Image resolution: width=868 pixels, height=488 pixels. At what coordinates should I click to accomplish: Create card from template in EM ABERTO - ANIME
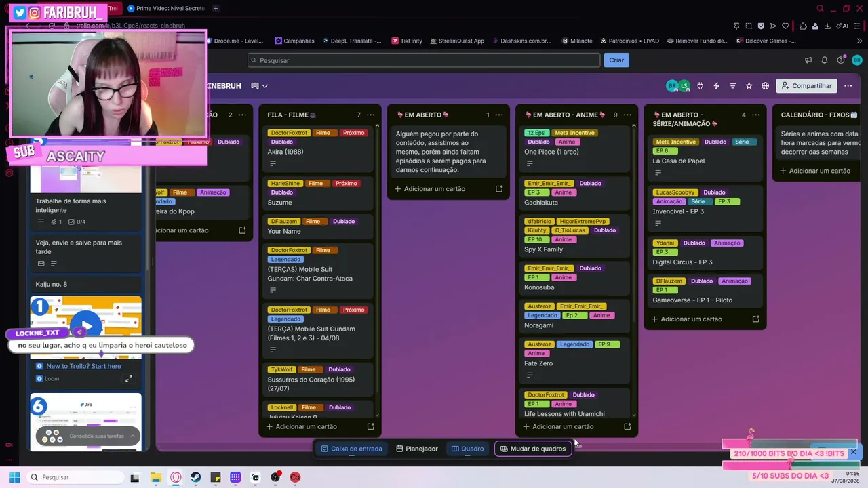pyautogui.click(x=627, y=426)
